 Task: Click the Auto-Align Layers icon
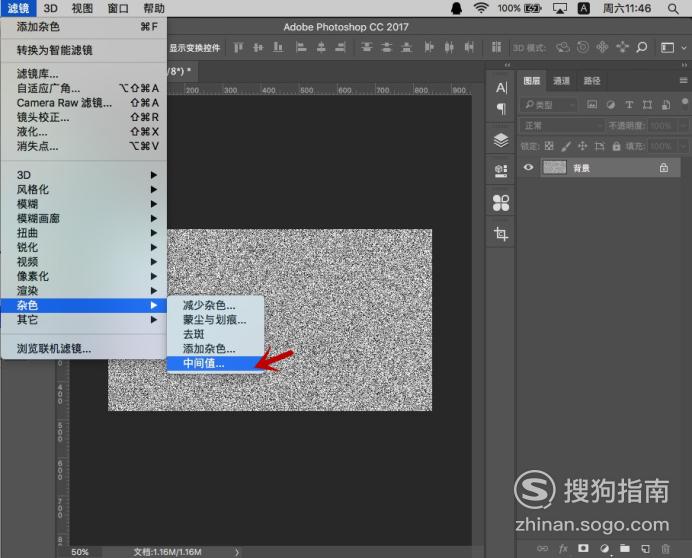point(496,47)
